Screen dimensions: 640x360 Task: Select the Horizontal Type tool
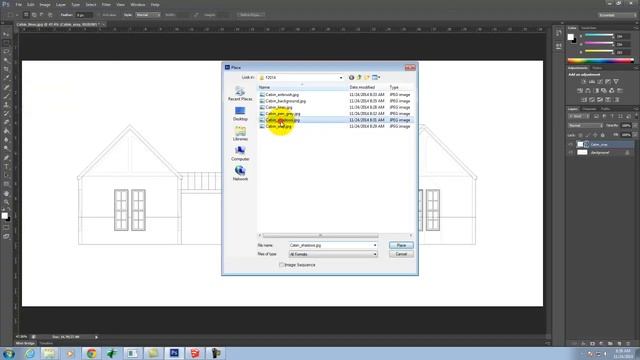(x=6, y=167)
